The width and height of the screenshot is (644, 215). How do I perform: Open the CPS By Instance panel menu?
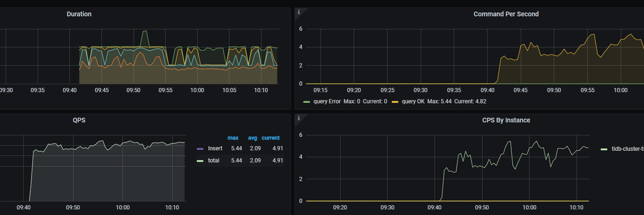(x=506, y=120)
